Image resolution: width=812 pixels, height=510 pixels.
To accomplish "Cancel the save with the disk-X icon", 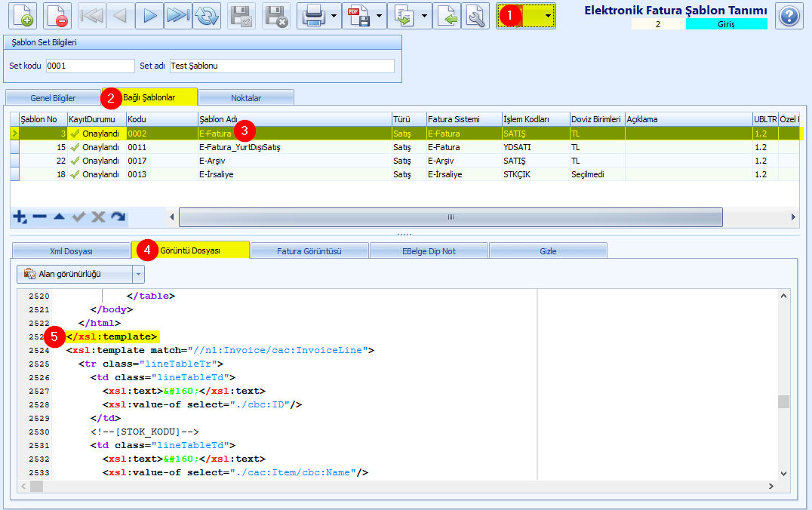I will point(276,16).
